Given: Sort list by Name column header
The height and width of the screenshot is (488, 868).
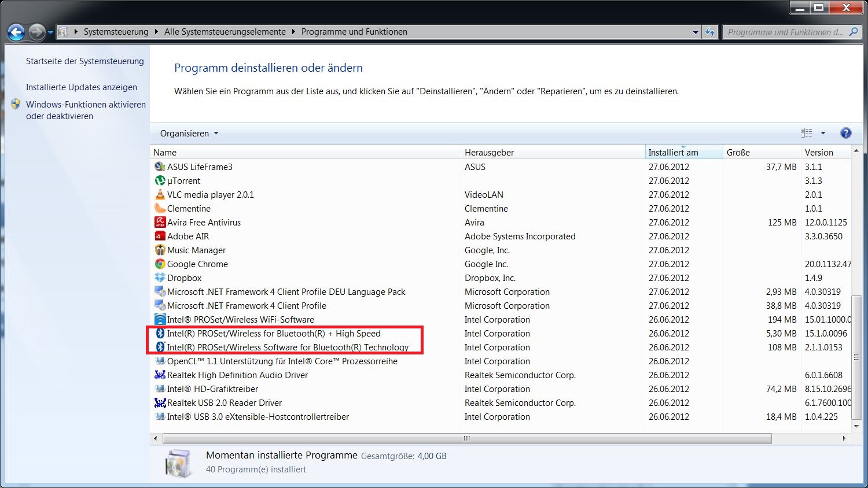Looking at the screenshot, I should (306, 152).
